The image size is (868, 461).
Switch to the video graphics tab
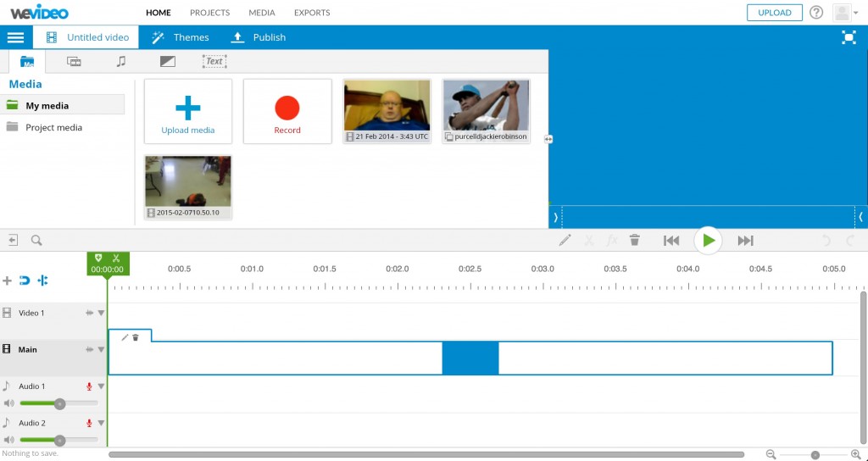[x=74, y=61]
